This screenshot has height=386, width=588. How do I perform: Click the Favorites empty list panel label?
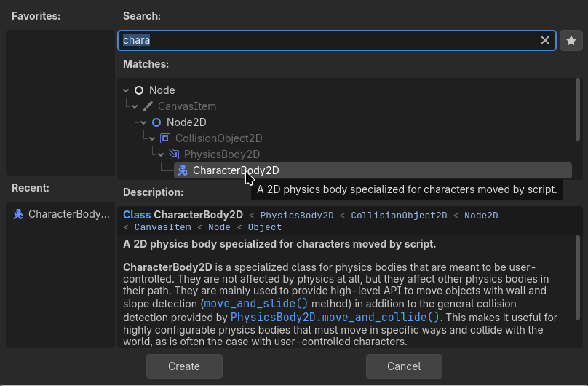tap(36, 16)
